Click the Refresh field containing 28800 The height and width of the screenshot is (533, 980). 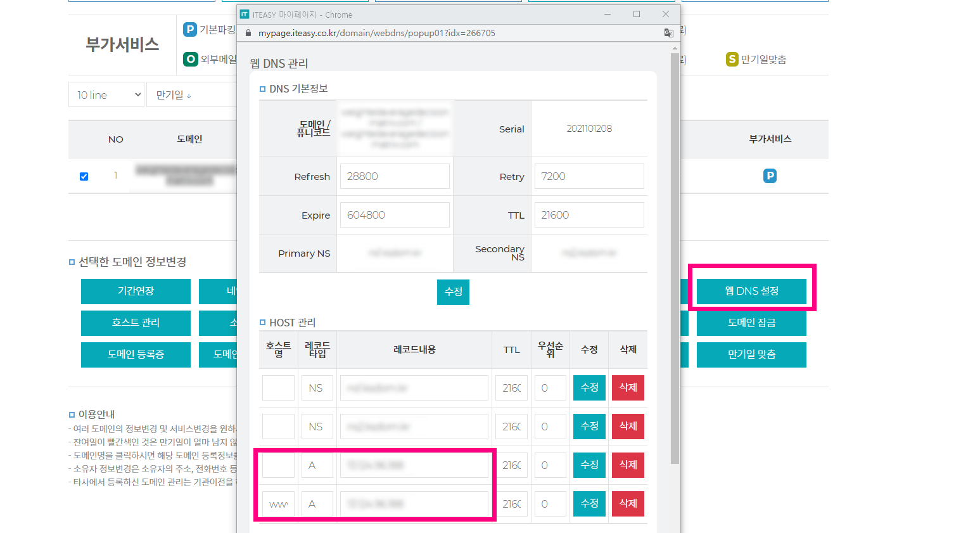point(395,176)
